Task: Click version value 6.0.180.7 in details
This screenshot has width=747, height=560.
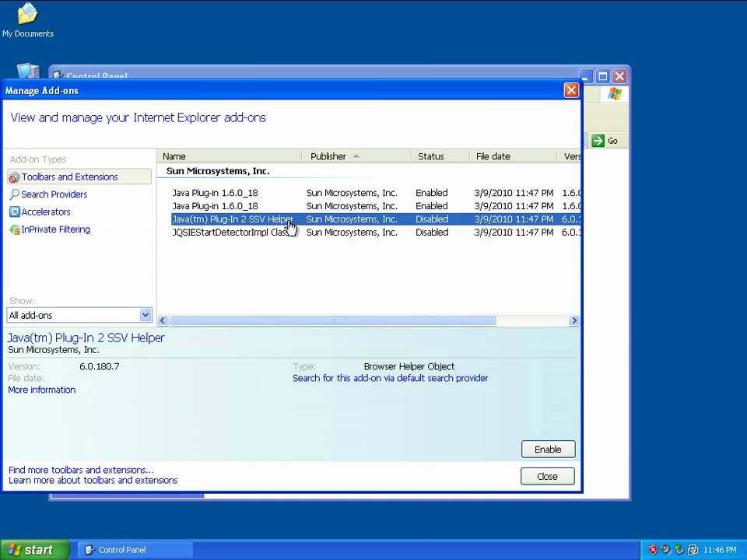Action: pos(100,366)
